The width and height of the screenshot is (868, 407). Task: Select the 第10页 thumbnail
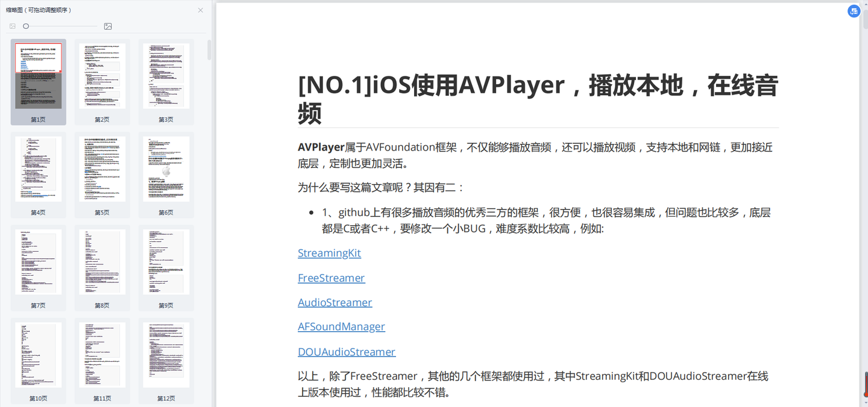coord(38,355)
